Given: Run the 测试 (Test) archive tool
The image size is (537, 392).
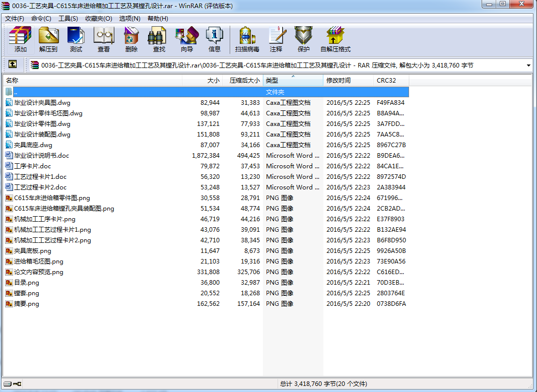Looking at the screenshot, I should tap(76, 39).
